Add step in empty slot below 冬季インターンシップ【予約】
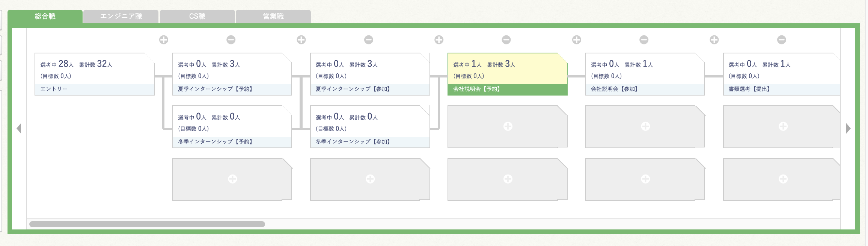 [232, 179]
